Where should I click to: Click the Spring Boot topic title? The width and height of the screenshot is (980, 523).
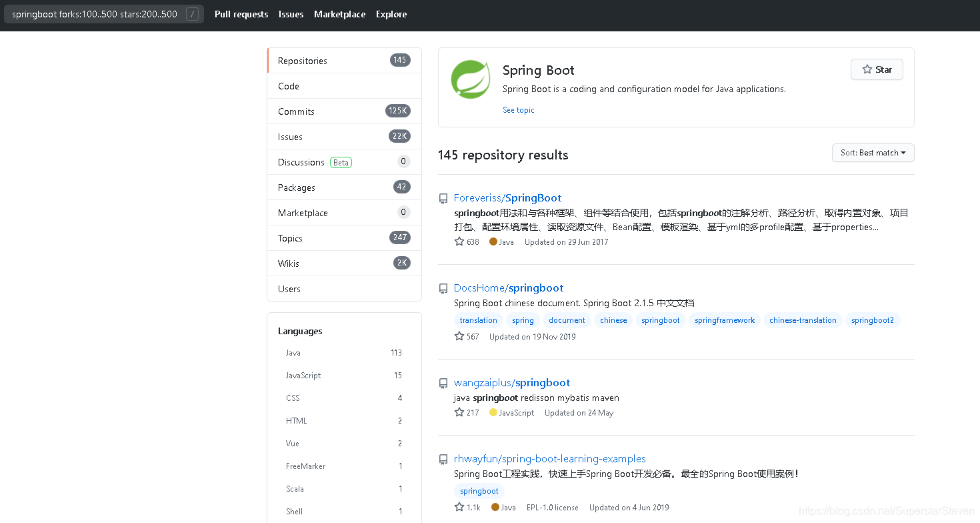coord(539,71)
